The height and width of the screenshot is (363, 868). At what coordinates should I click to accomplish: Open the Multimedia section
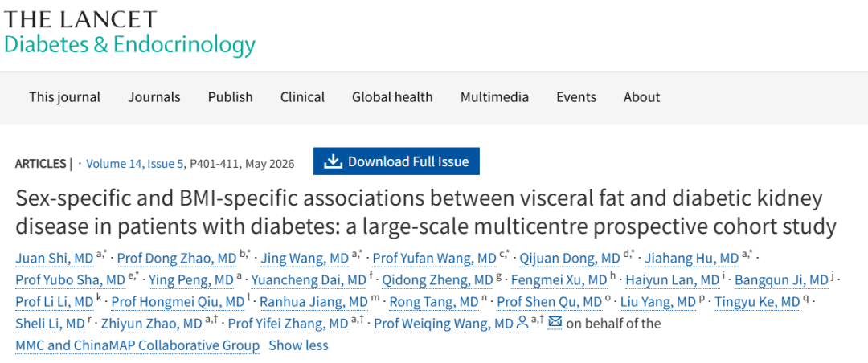pyautogui.click(x=494, y=96)
